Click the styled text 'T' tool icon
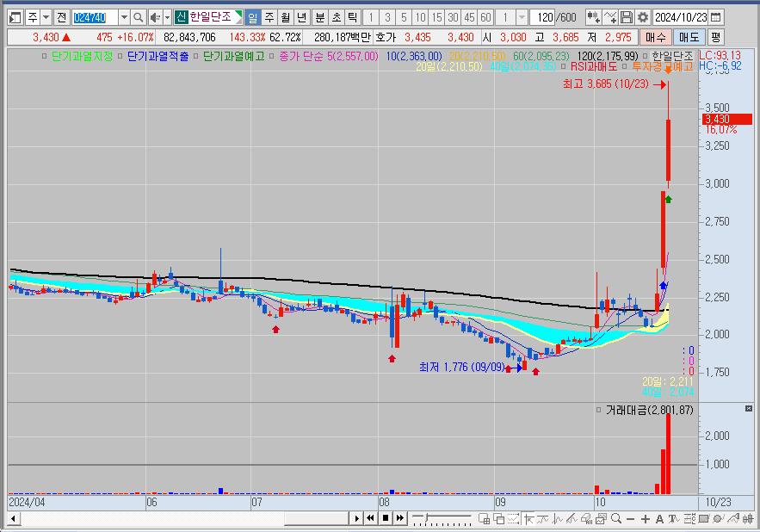 674,519
